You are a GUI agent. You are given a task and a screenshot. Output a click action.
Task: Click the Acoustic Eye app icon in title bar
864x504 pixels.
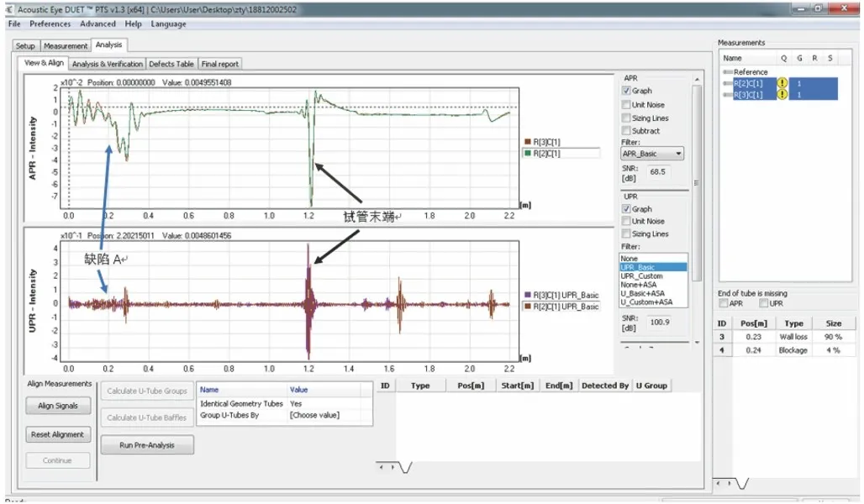coord(8,8)
